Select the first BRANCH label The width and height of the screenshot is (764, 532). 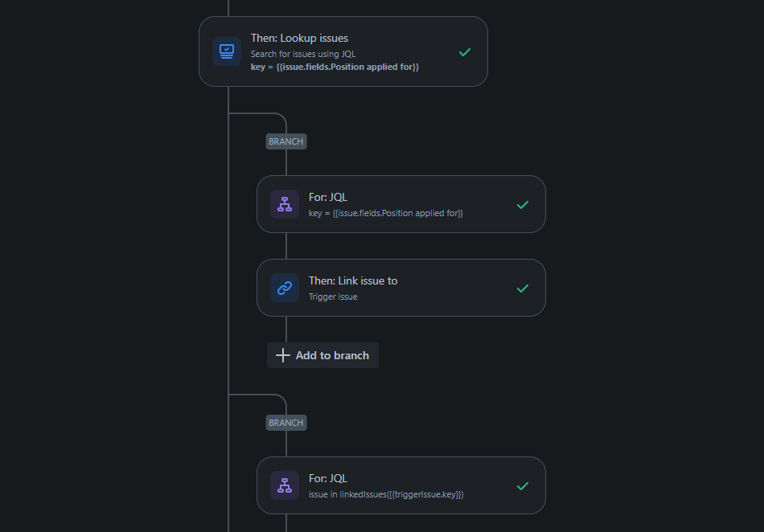click(286, 141)
